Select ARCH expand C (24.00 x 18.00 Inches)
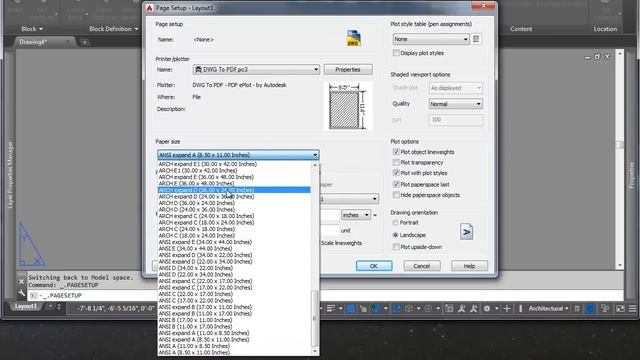This screenshot has height=360, width=640. (x=234, y=216)
